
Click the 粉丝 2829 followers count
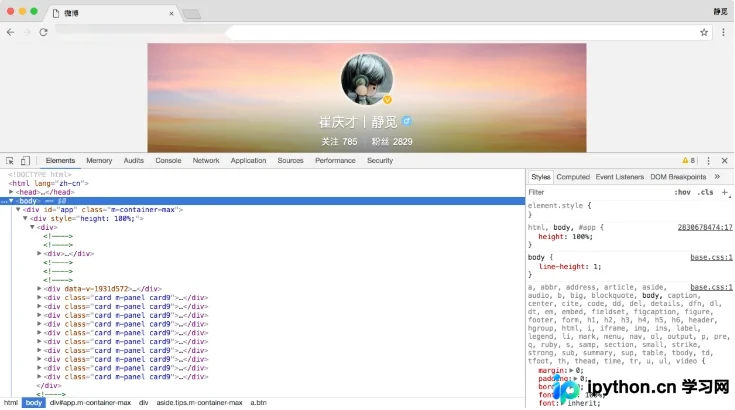pos(392,142)
